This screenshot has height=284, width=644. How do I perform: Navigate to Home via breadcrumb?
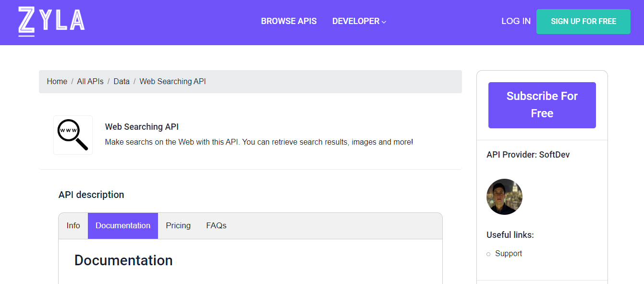click(57, 81)
